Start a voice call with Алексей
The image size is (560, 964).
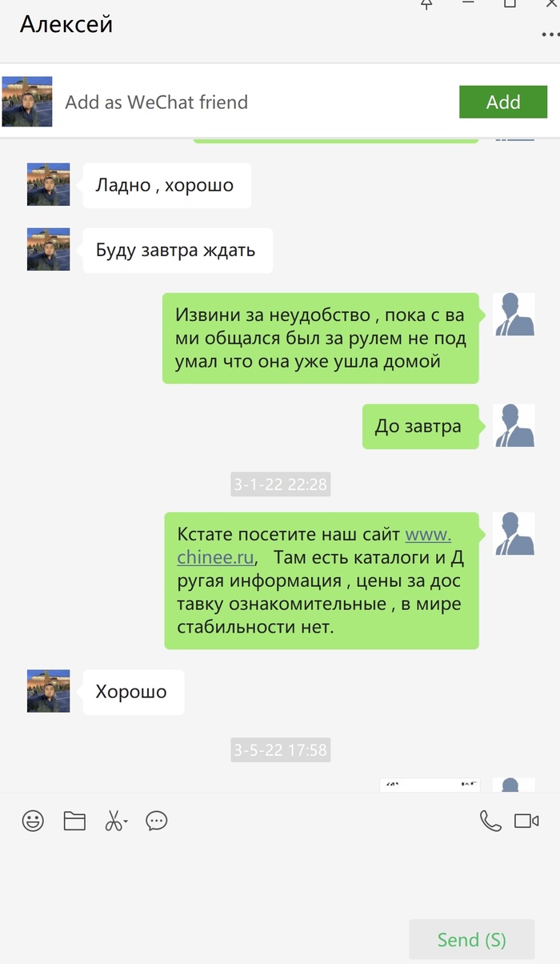pyautogui.click(x=490, y=821)
